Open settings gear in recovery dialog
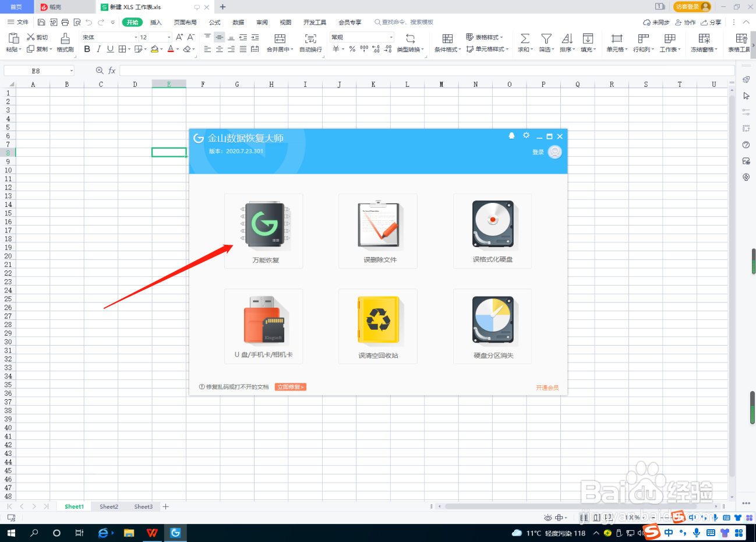The height and width of the screenshot is (542, 756). pyautogui.click(x=526, y=135)
